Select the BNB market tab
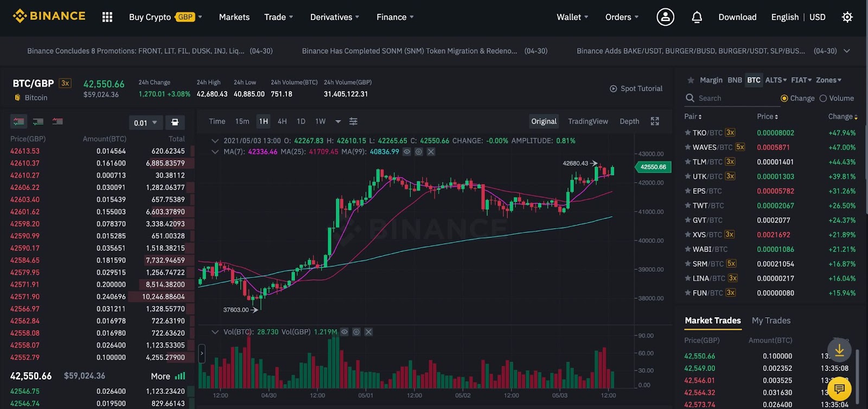Image resolution: width=868 pixels, height=409 pixels. coord(735,80)
